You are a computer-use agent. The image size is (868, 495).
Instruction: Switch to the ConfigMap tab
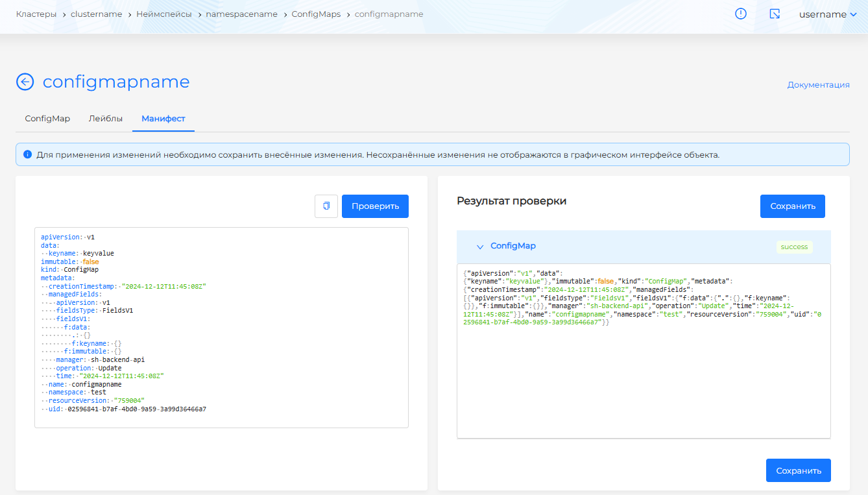pos(47,119)
